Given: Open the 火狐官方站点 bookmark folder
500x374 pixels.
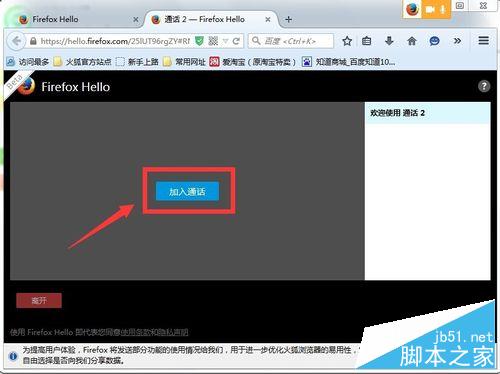Looking at the screenshot, I should click(x=83, y=62).
